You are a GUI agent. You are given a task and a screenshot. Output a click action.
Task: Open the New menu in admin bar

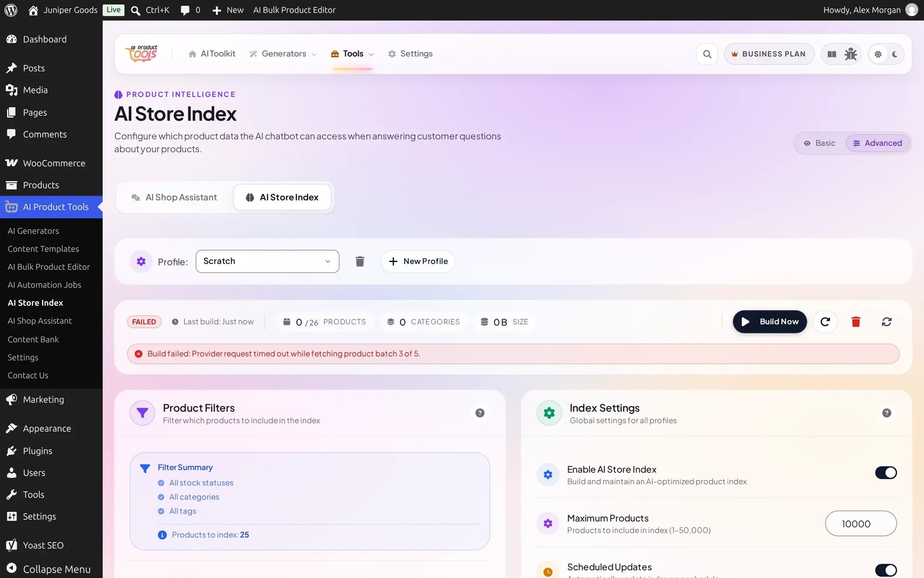tap(228, 10)
